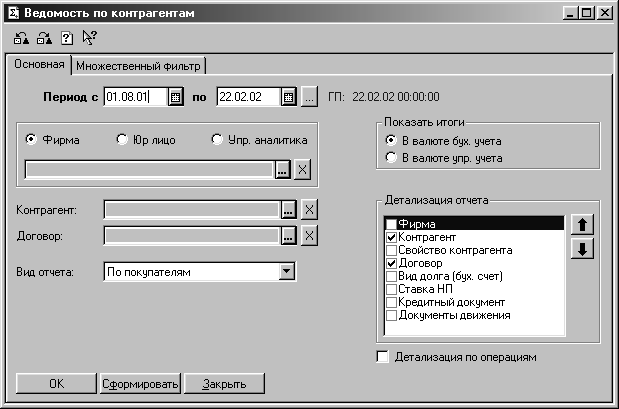619x409 pixels.
Task: Uncheck Договор in the detail list
Action: [391, 263]
